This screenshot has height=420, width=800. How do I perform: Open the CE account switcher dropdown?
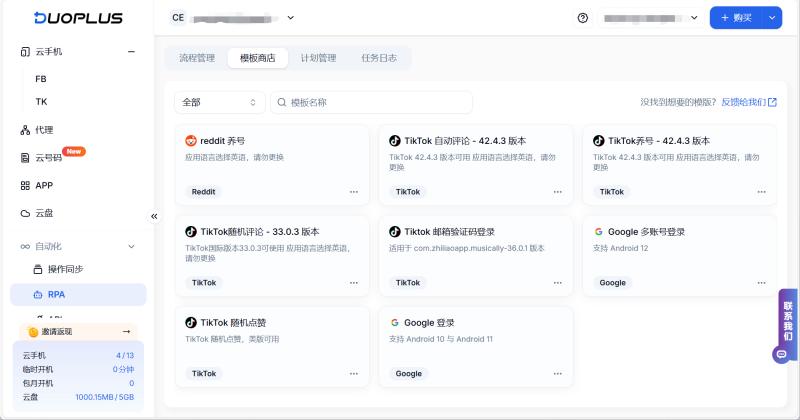coord(233,17)
